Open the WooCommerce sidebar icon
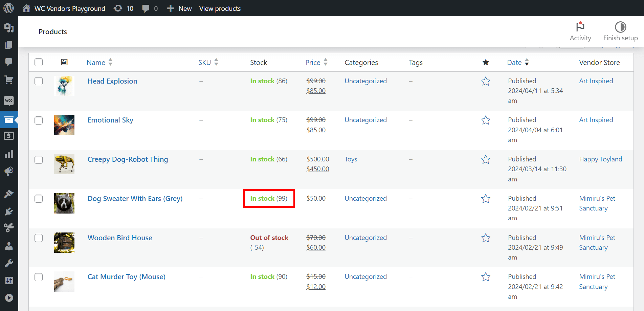The width and height of the screenshot is (644, 311). click(9, 101)
